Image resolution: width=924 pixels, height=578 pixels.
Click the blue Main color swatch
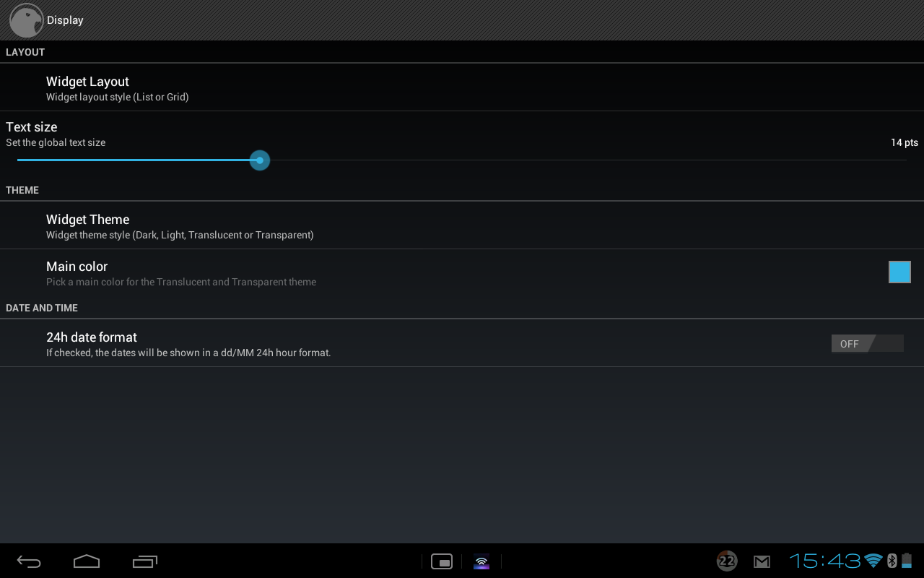pyautogui.click(x=899, y=272)
